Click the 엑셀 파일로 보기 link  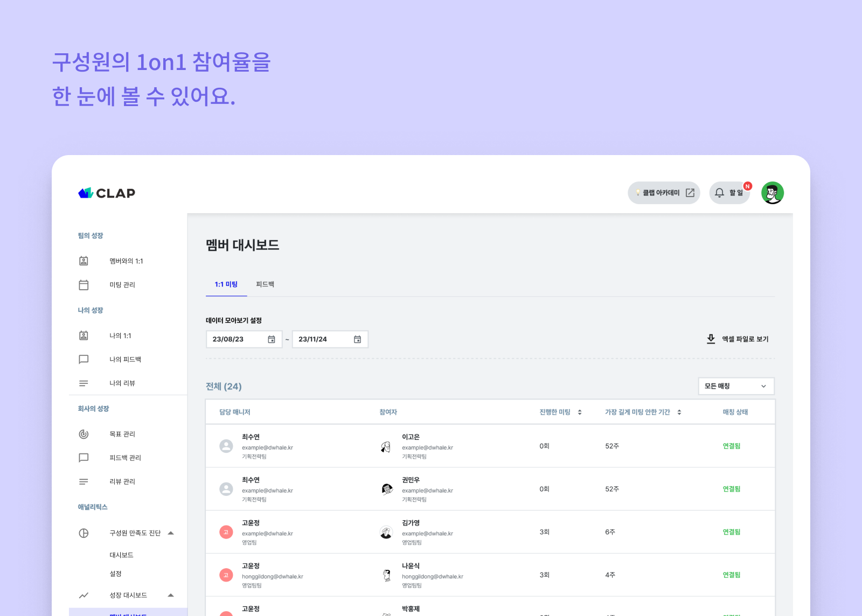(746, 339)
